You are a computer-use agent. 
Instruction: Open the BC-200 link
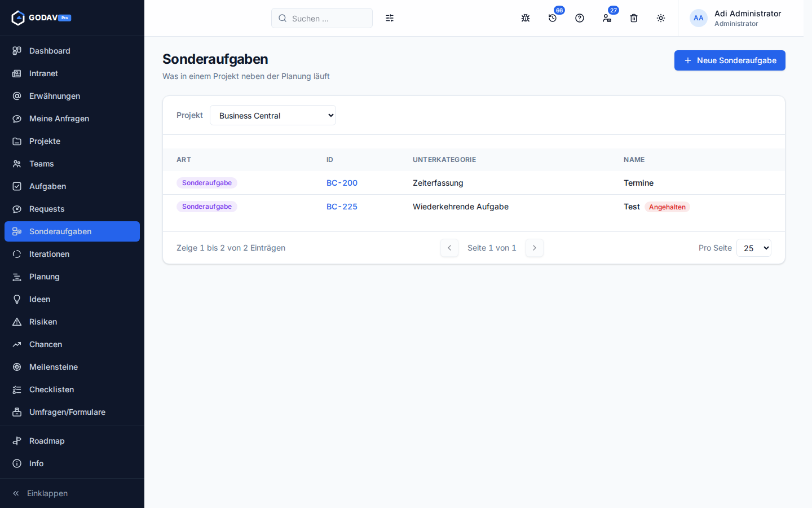(342, 183)
